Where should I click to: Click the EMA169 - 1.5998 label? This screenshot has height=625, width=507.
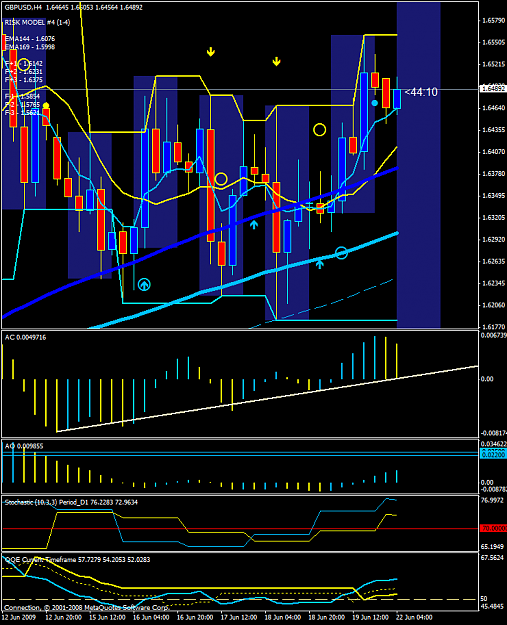[x=29, y=47]
